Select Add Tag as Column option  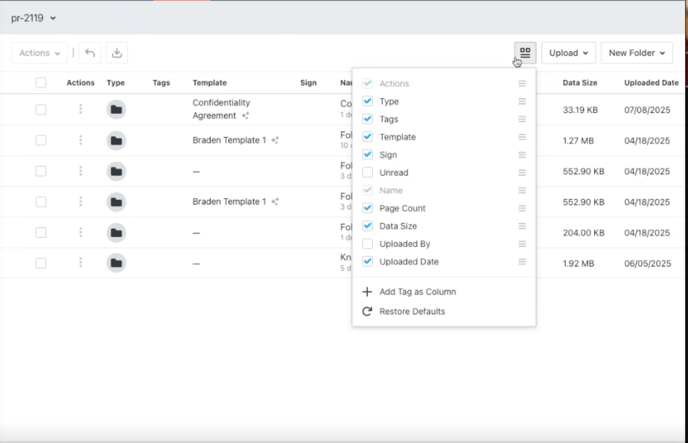pyautogui.click(x=417, y=292)
